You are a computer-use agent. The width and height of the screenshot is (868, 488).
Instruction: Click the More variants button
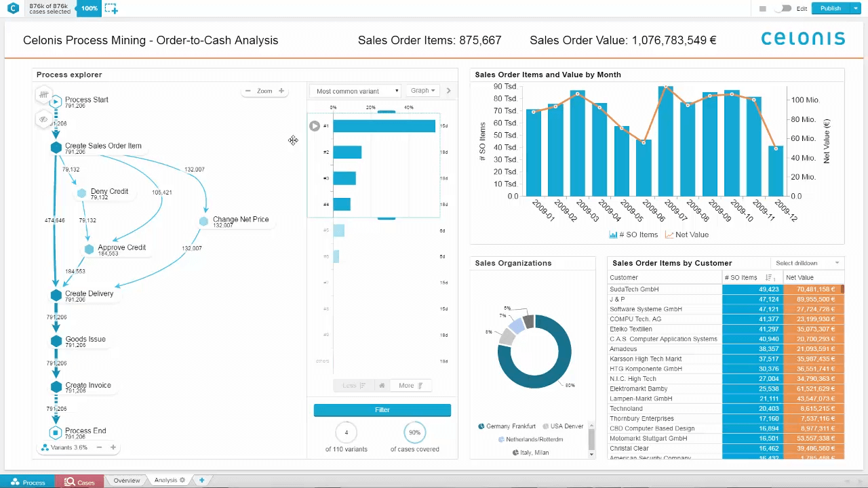410,386
